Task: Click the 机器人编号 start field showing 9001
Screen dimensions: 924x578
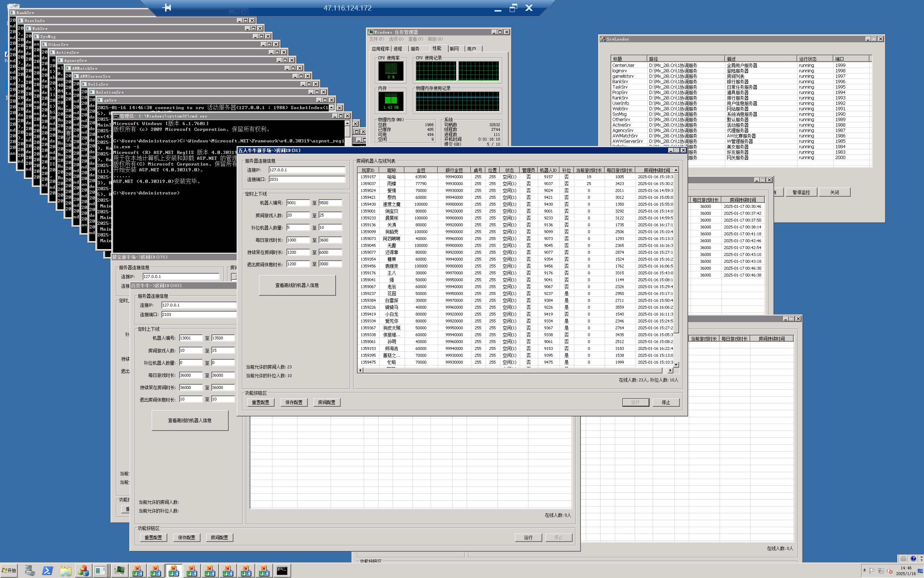Action: tap(298, 203)
